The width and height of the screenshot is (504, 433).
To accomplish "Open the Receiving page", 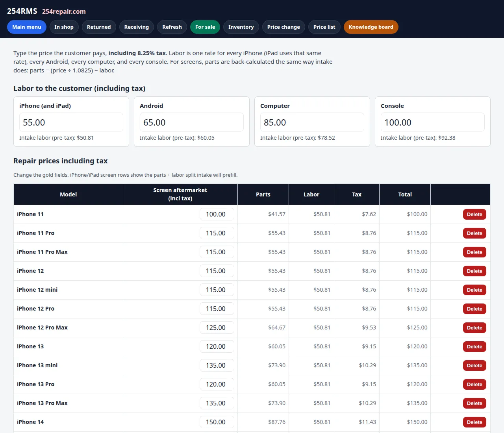I will pos(137,27).
